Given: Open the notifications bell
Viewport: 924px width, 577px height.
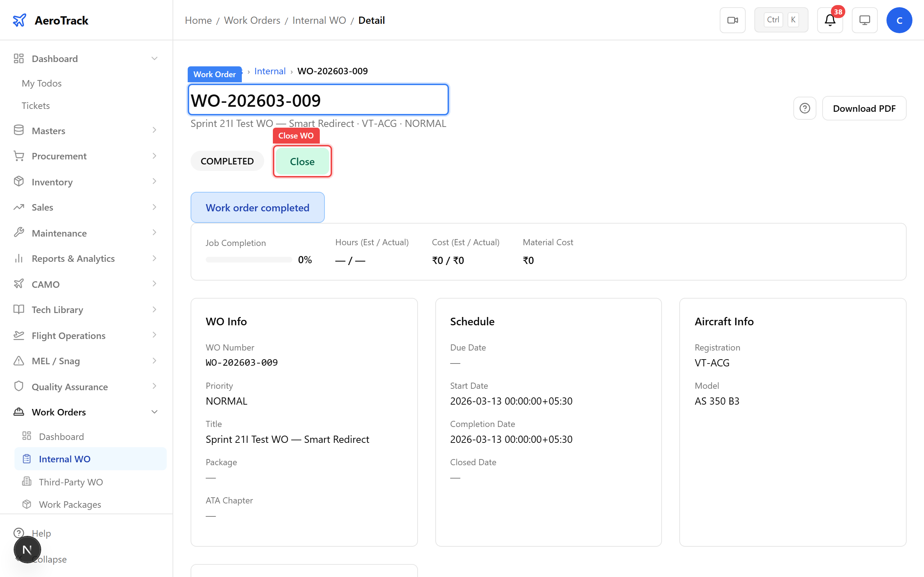Looking at the screenshot, I should (829, 20).
